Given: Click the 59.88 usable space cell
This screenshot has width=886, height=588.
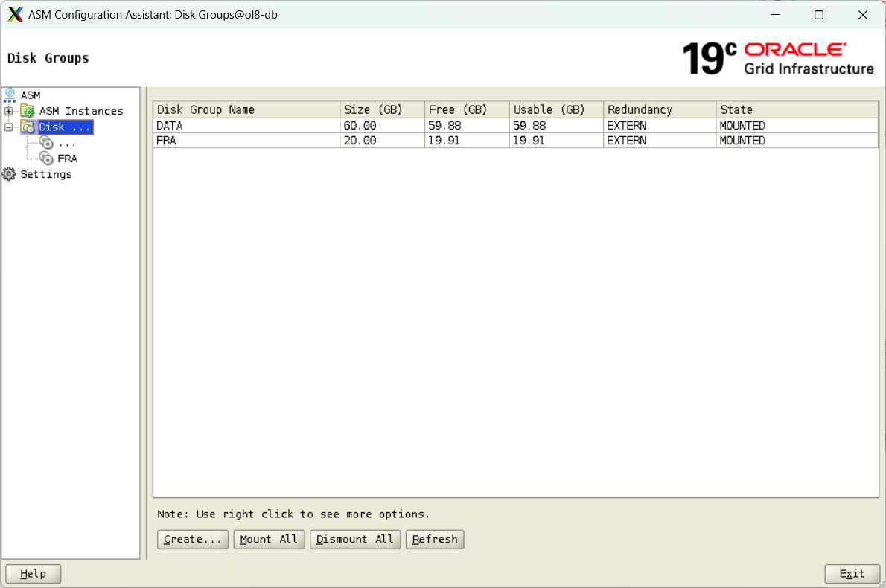Looking at the screenshot, I should point(557,125).
